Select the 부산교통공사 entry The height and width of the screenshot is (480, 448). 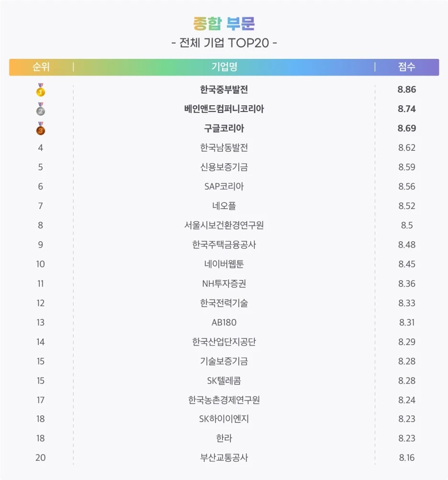click(224, 458)
